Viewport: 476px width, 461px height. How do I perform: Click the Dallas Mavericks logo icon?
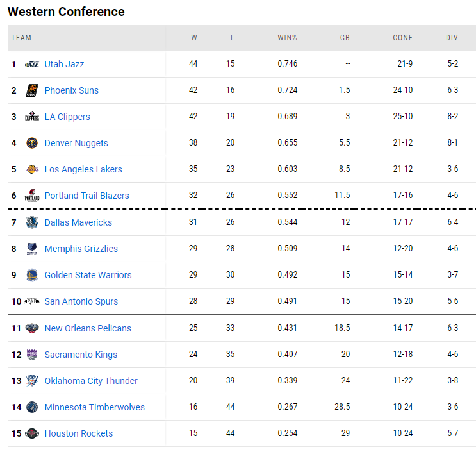(x=32, y=222)
